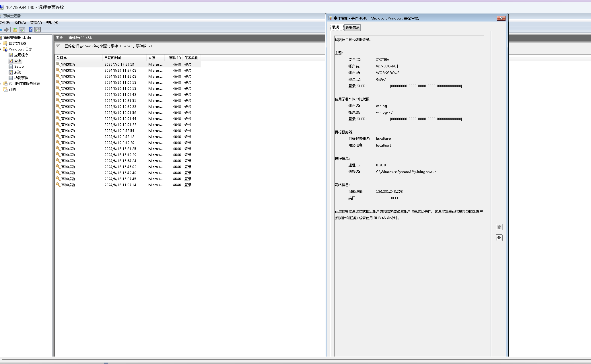Click the funnel filter icon
Viewport: 591px width, 364px height.
click(x=58, y=46)
